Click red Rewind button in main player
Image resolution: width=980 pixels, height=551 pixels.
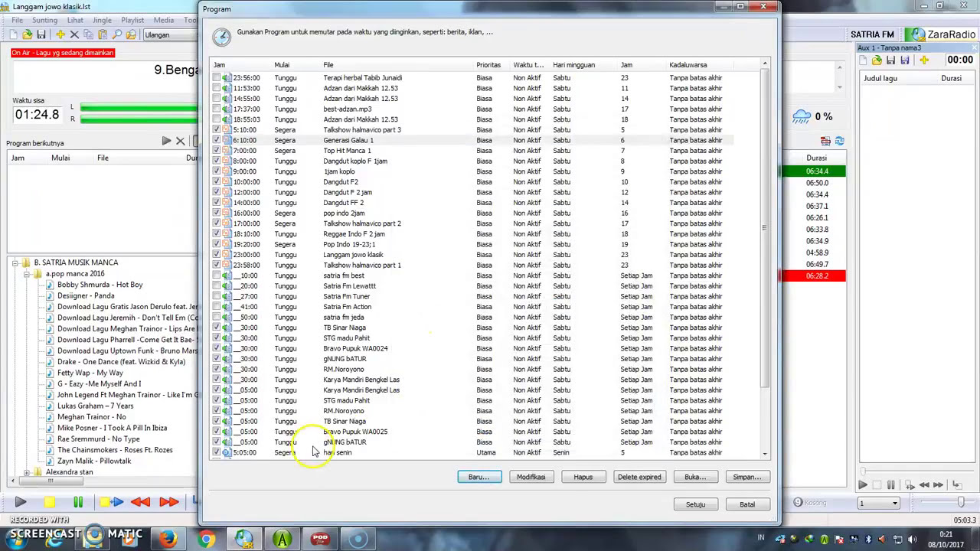(x=141, y=502)
